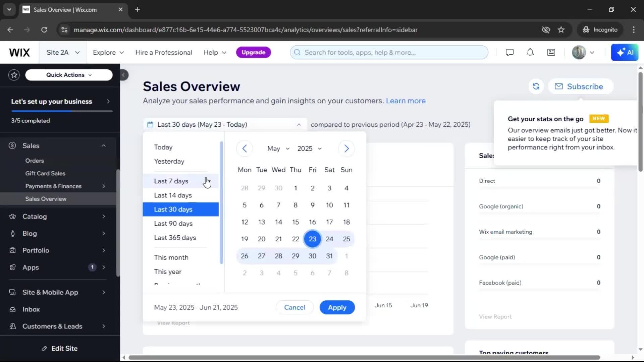Open the news feed icon in header
The image size is (644, 362).
[x=551, y=52]
